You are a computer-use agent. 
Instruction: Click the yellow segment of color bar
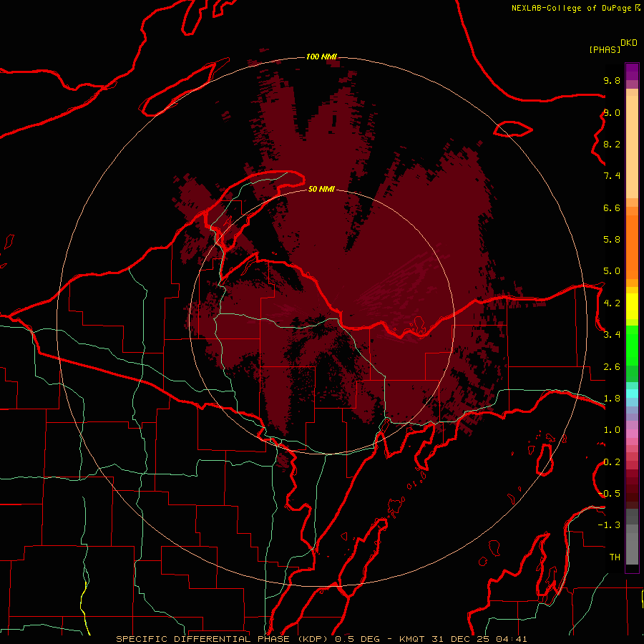click(632, 306)
